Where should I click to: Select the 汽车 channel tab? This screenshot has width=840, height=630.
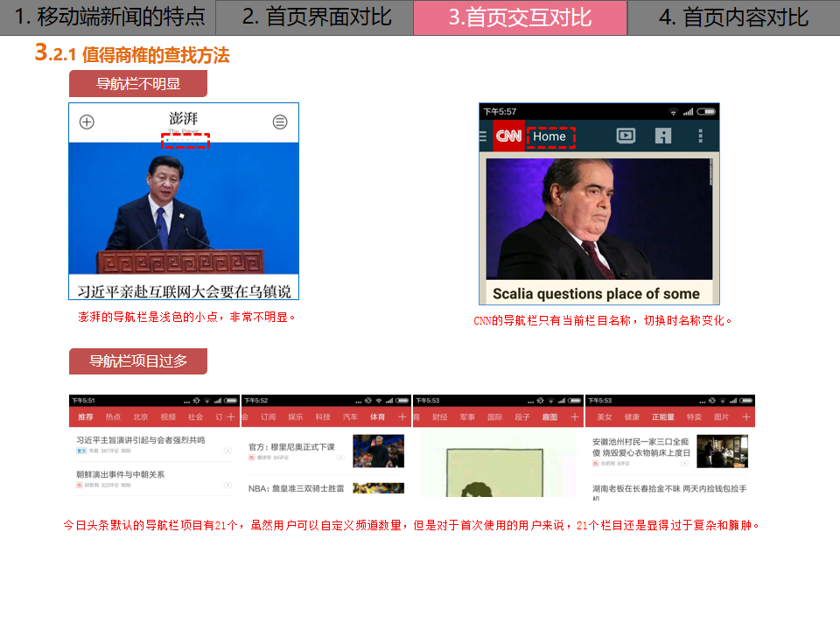pos(350,416)
